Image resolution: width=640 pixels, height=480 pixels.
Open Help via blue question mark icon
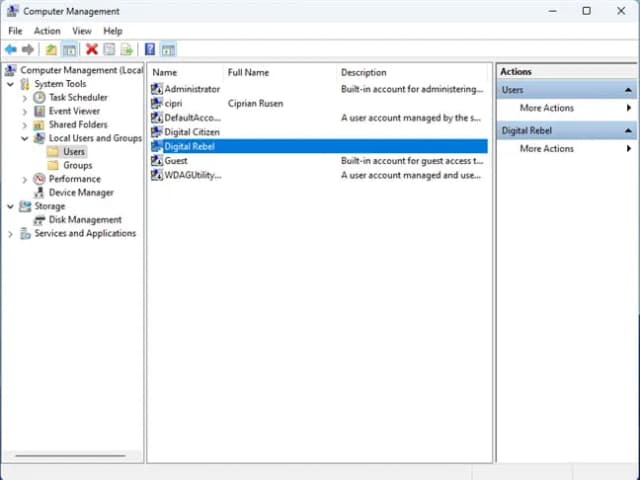pos(150,49)
